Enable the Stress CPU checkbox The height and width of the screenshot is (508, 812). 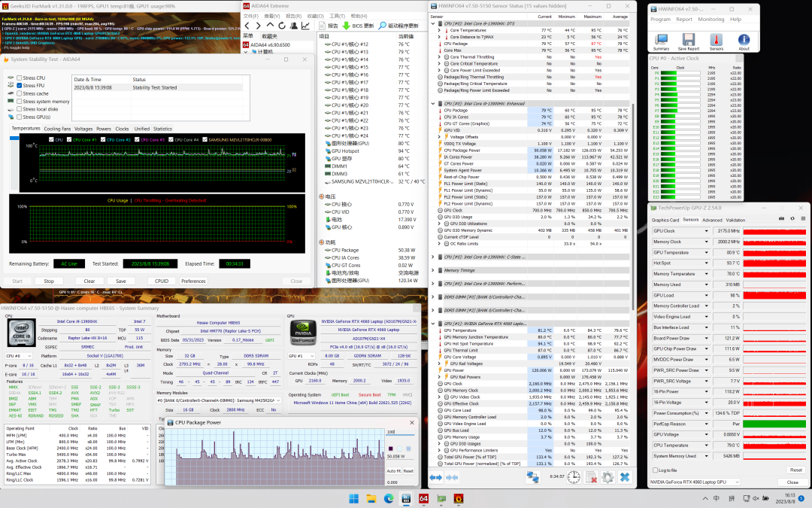pyautogui.click(x=20, y=78)
